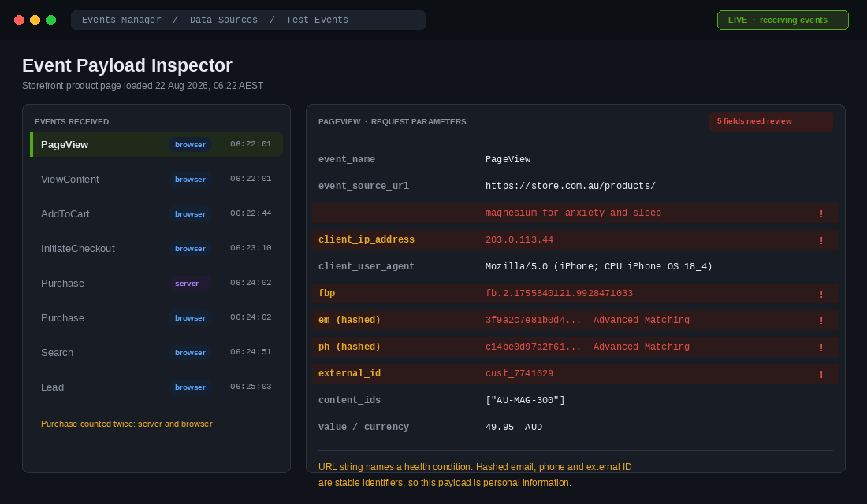Select the Lead event
Image resolution: width=867 pixels, height=504 pixels.
click(157, 387)
